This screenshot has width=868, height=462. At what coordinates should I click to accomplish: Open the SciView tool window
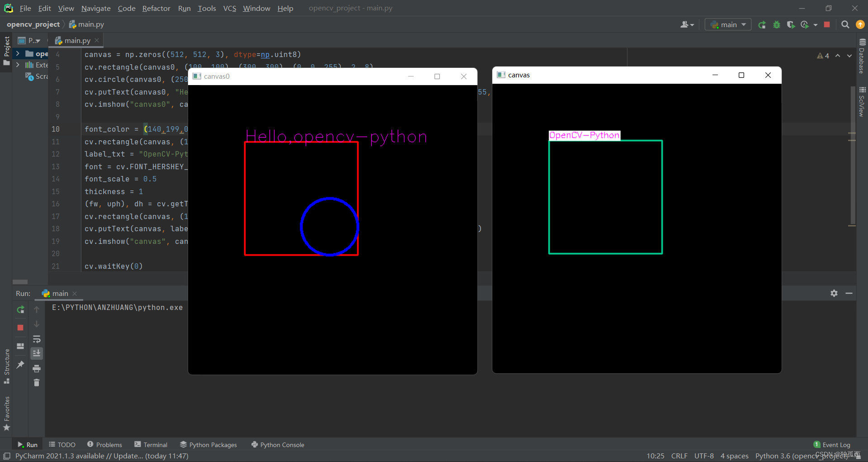click(862, 101)
